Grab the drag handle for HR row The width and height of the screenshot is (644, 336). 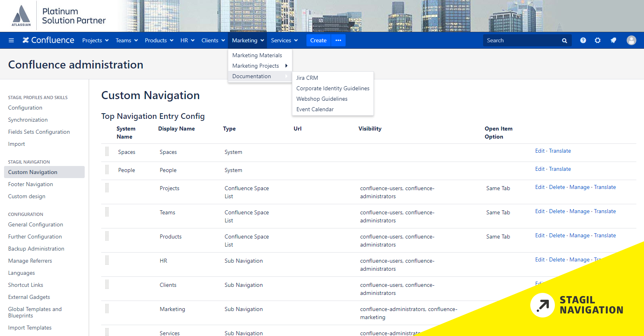[x=107, y=260]
